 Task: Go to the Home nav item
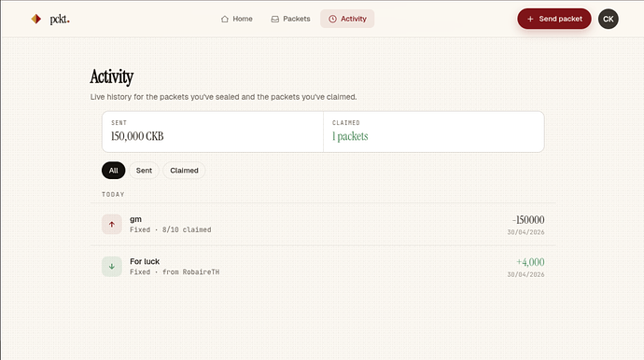point(236,19)
